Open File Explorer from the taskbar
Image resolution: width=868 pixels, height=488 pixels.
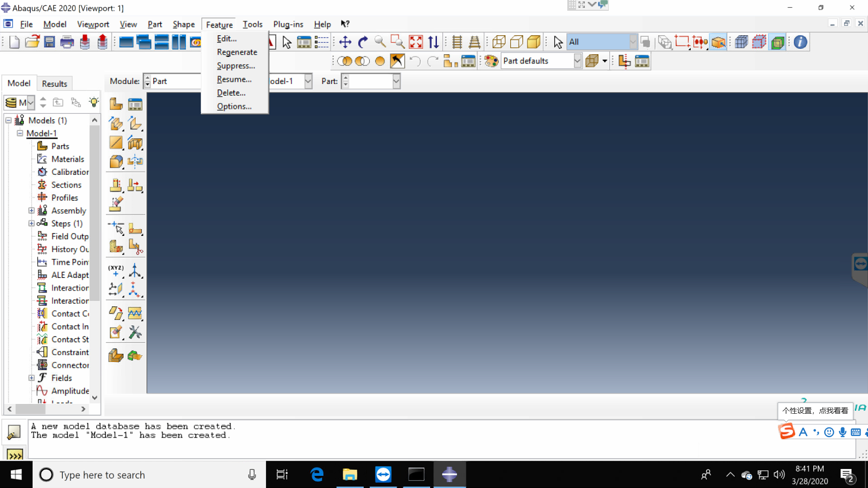(x=350, y=475)
